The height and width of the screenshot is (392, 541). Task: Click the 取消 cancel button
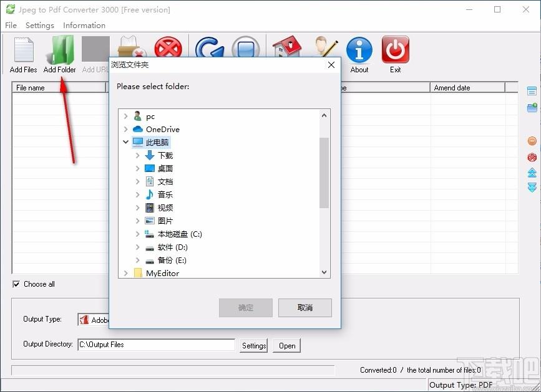pyautogui.click(x=305, y=308)
